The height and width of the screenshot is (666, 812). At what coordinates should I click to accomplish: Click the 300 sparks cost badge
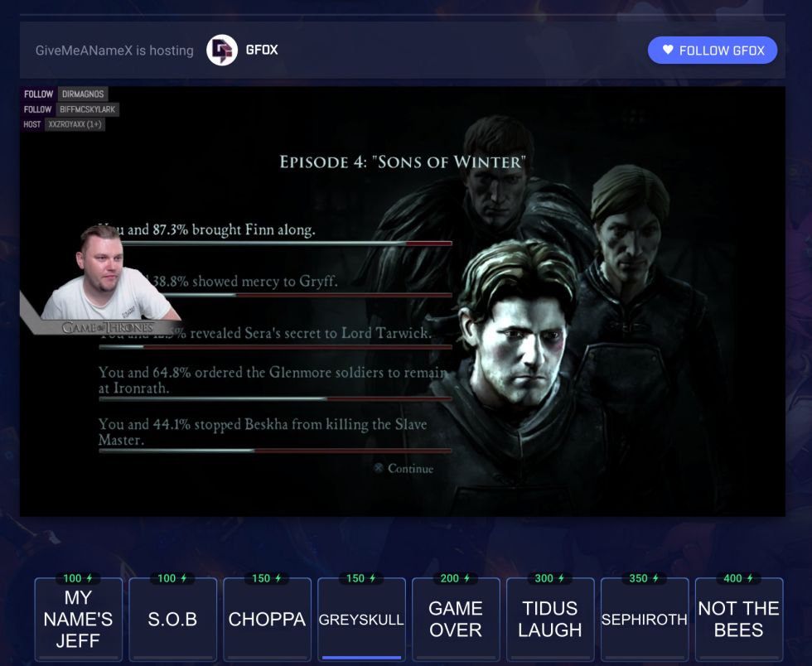click(x=550, y=578)
